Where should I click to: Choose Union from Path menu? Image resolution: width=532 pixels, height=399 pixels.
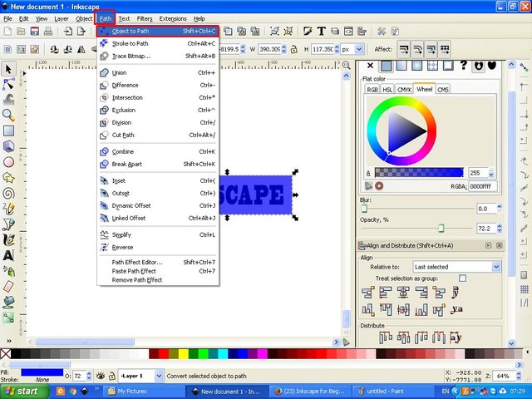click(158, 72)
